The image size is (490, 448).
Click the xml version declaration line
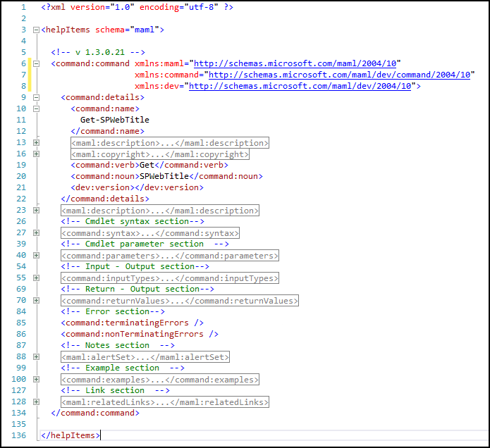pyautogui.click(x=137, y=7)
